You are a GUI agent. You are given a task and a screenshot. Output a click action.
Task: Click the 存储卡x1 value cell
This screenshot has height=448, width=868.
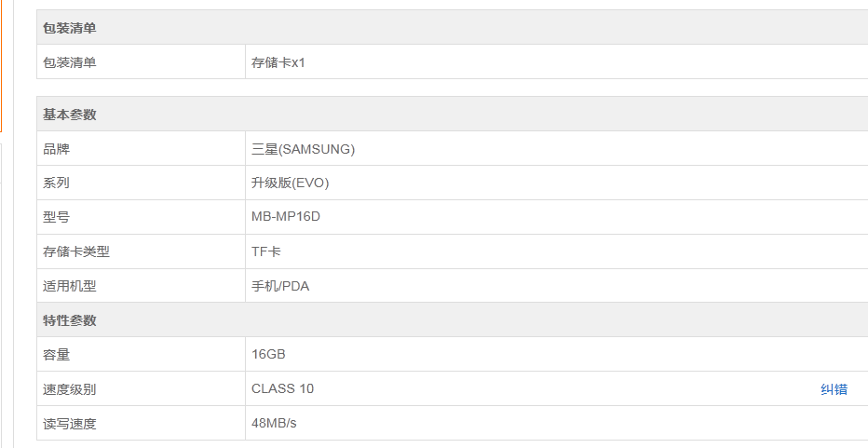pos(278,62)
